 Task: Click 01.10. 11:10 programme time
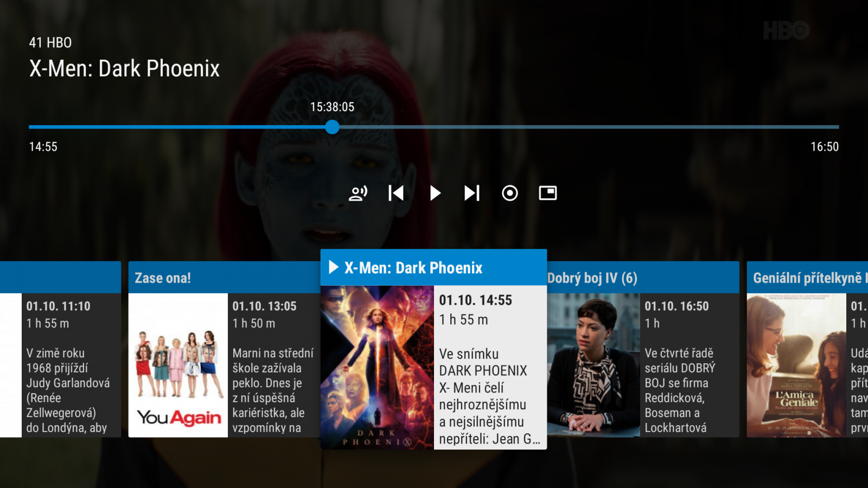59,306
